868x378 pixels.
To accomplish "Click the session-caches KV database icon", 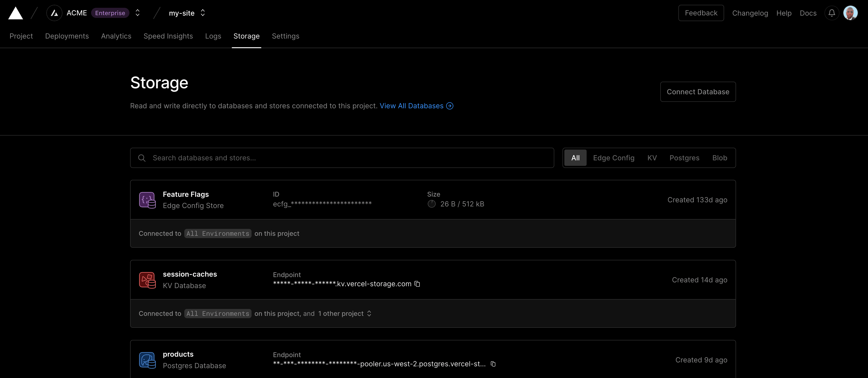I will pos(147,280).
